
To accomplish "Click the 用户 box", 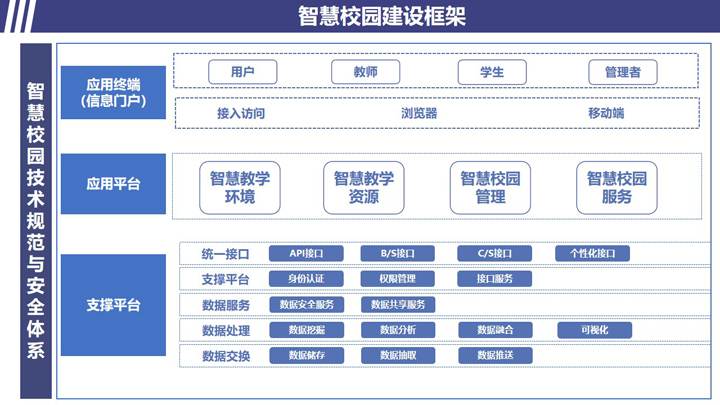I will click(x=242, y=72).
